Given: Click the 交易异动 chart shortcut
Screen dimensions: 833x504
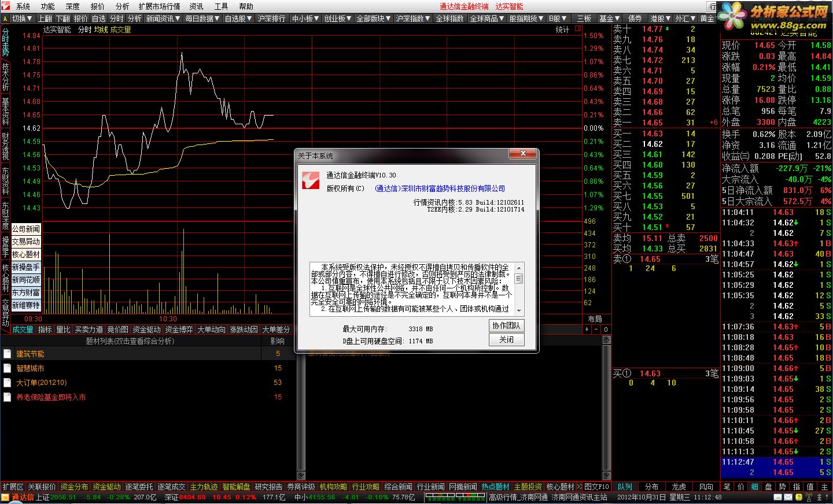Looking at the screenshot, I should [x=26, y=242].
